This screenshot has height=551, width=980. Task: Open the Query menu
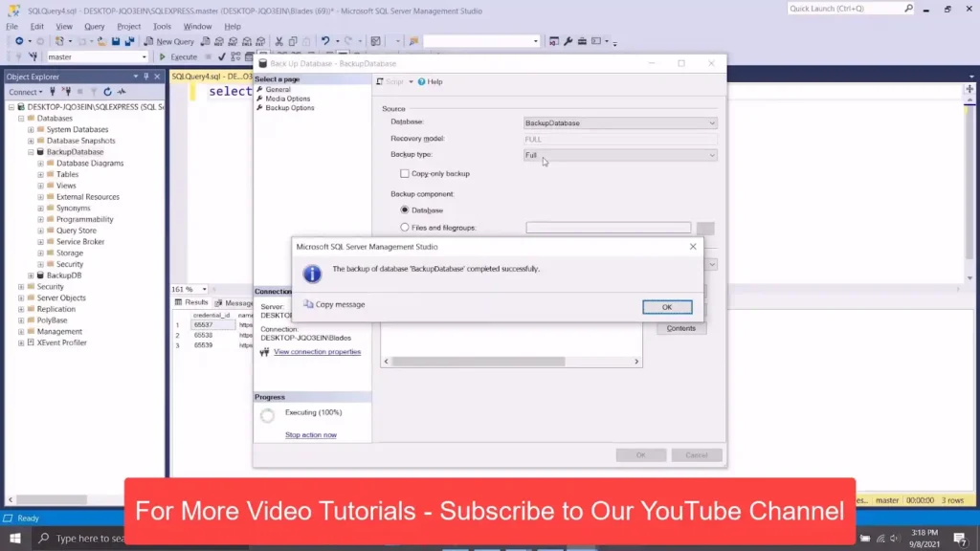click(95, 26)
